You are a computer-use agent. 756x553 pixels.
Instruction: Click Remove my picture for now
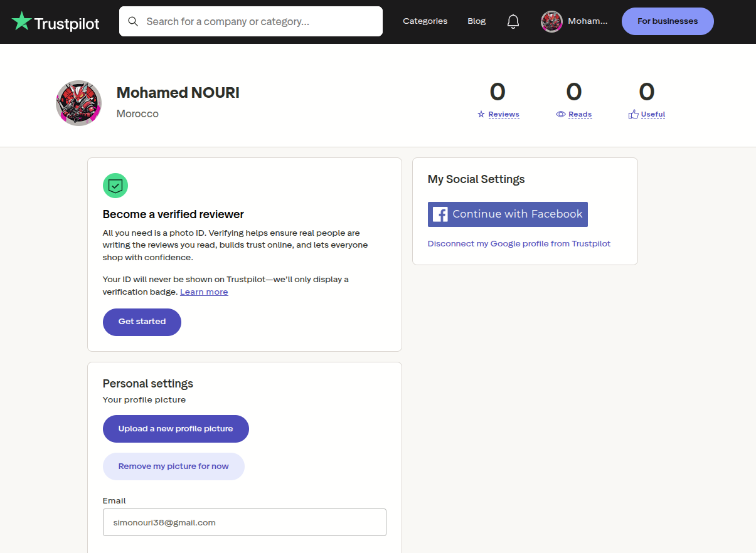pyautogui.click(x=174, y=466)
